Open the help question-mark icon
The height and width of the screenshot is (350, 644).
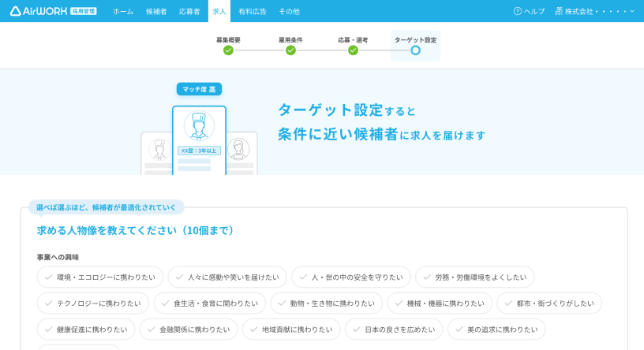[x=518, y=11]
